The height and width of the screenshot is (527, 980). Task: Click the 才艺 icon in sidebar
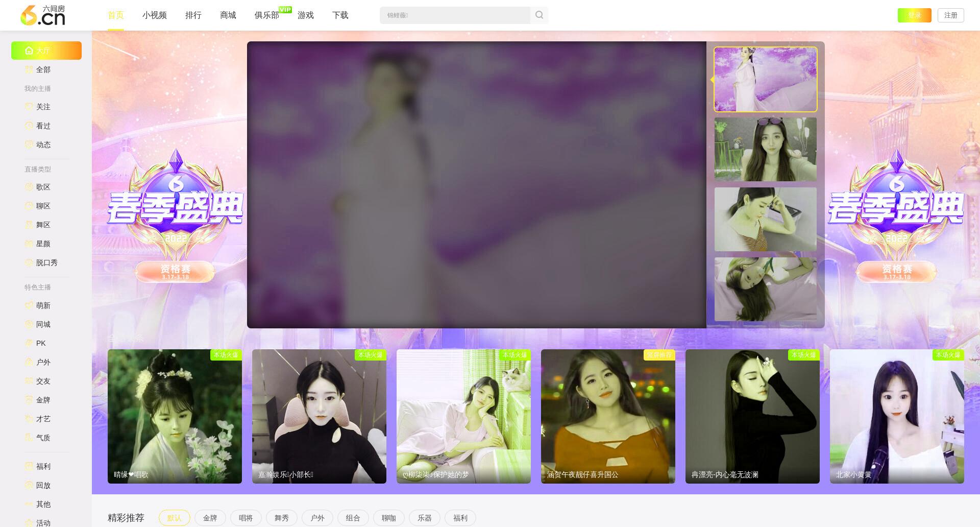29,419
